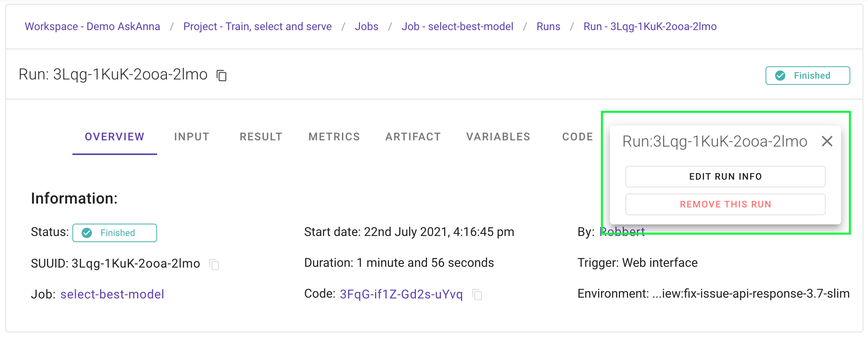Viewport: 868px width, 337px height.
Task: Open the select-best-model job link in Information
Action: coord(112,295)
